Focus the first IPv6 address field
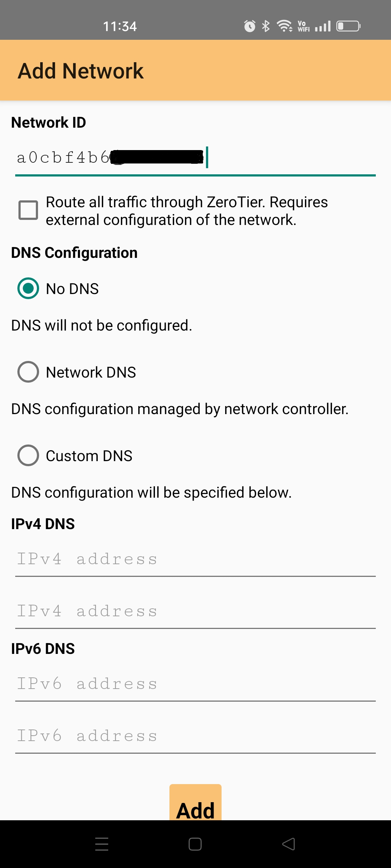 195,684
